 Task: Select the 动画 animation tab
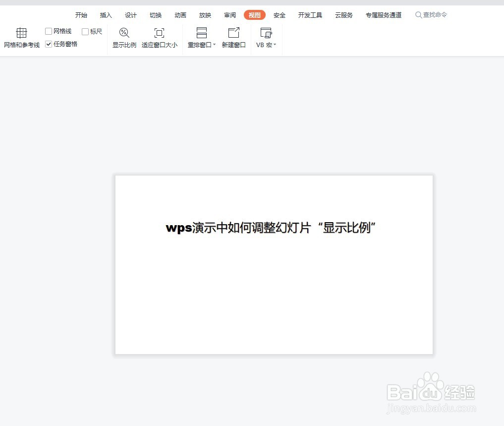tap(180, 15)
